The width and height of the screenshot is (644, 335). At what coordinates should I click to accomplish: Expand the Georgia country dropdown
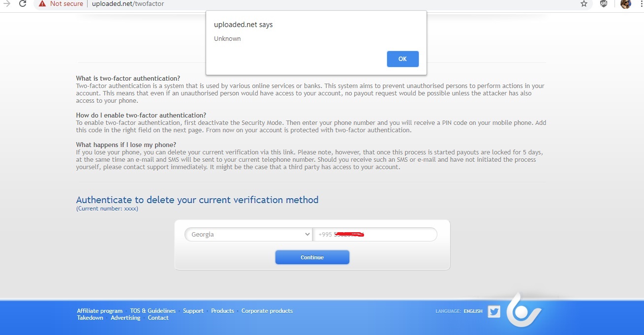tap(248, 235)
